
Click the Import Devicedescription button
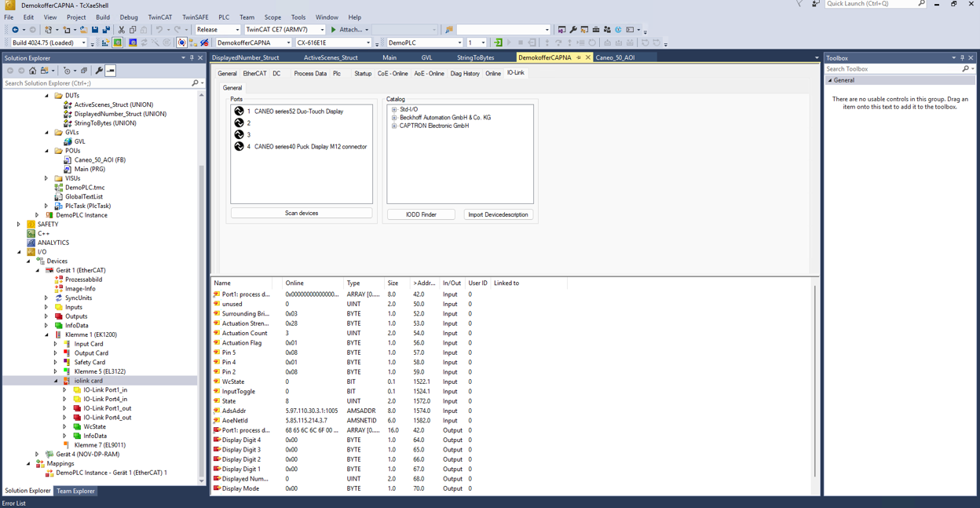click(498, 214)
